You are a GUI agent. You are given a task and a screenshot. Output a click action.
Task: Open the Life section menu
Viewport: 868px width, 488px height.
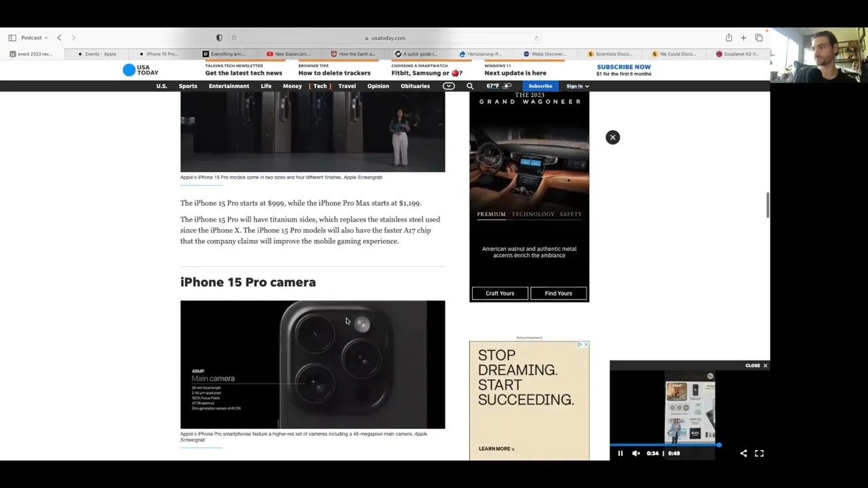coord(266,86)
